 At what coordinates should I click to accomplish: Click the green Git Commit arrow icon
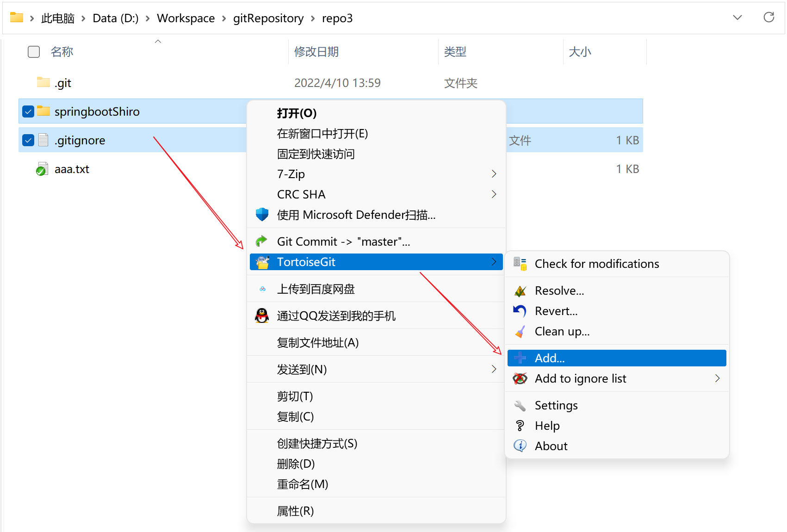262,241
